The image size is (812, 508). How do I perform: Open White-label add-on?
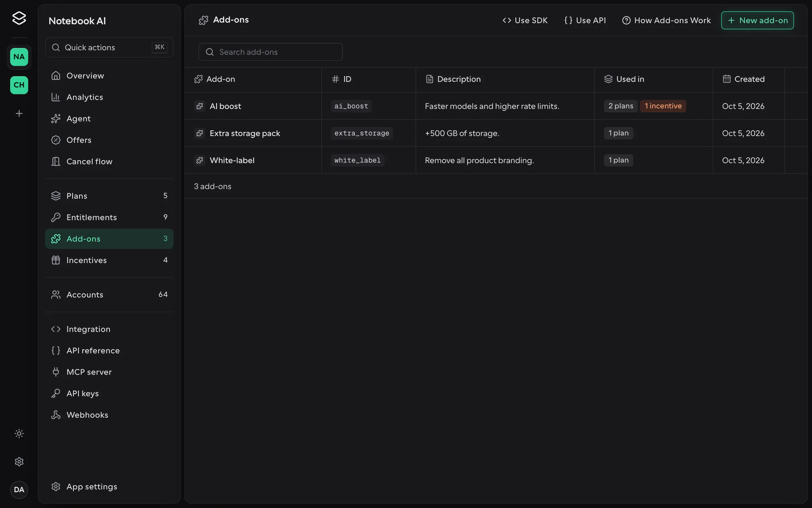click(496, 160)
